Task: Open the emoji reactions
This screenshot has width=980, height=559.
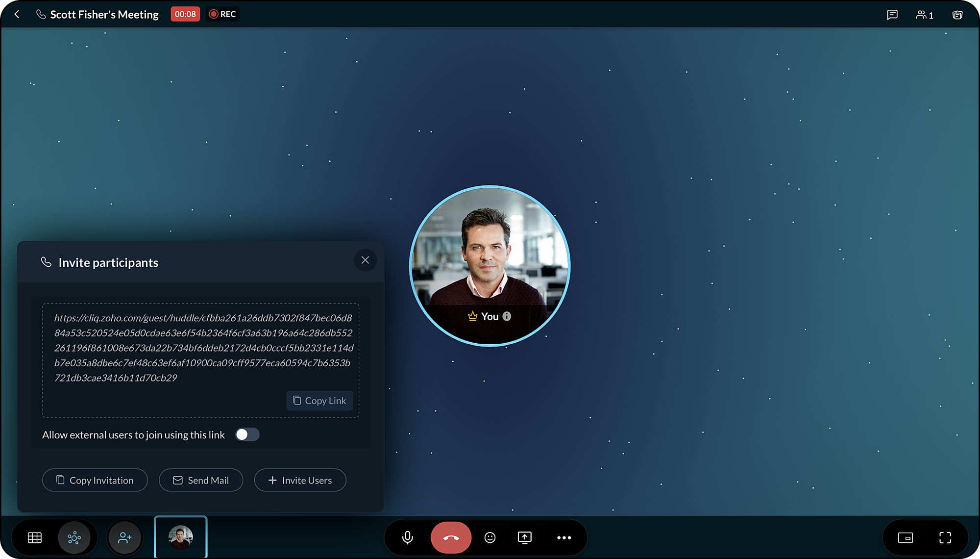Action: (490, 538)
